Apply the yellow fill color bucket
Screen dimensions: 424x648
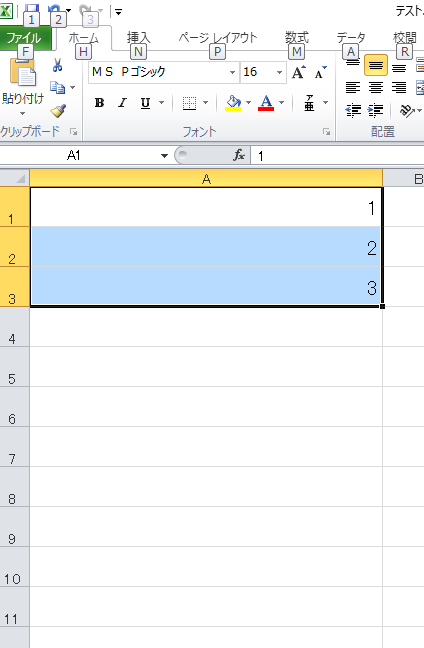pos(233,103)
